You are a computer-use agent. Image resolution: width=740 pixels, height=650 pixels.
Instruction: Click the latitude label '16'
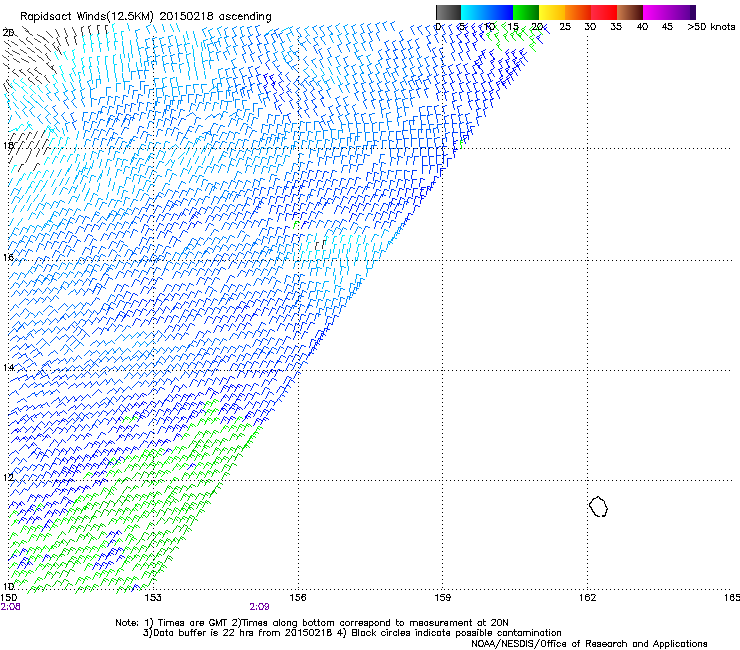pos(8,257)
